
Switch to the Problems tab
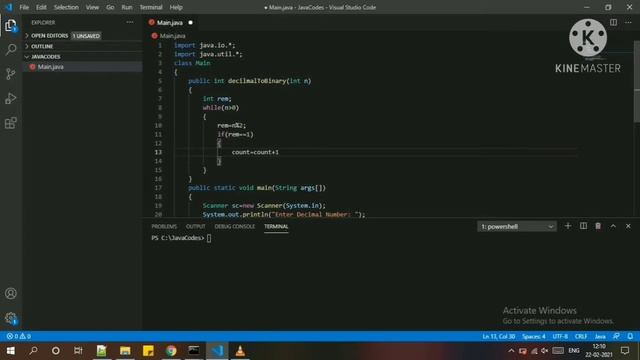[x=164, y=227]
